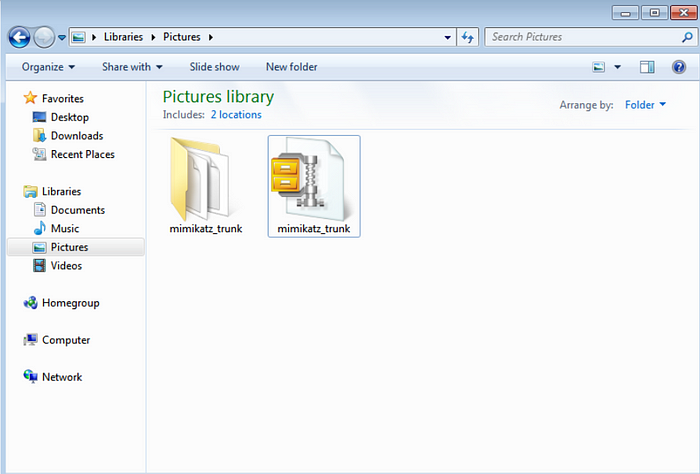Start the Slide show

214,67
